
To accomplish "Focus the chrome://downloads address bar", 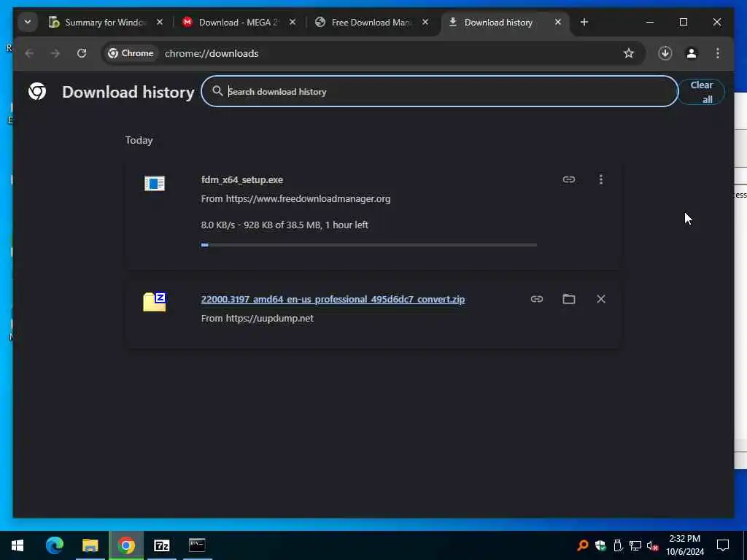I will pyautogui.click(x=373, y=53).
